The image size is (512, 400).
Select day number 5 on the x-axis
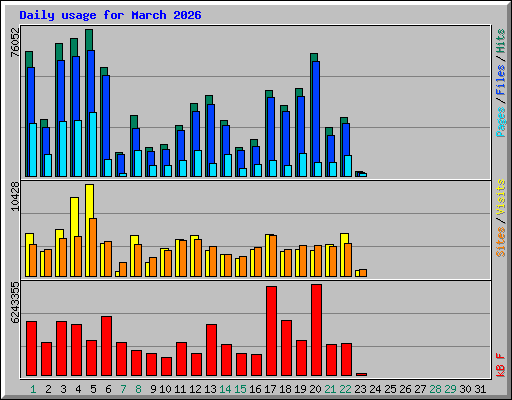[93, 389]
